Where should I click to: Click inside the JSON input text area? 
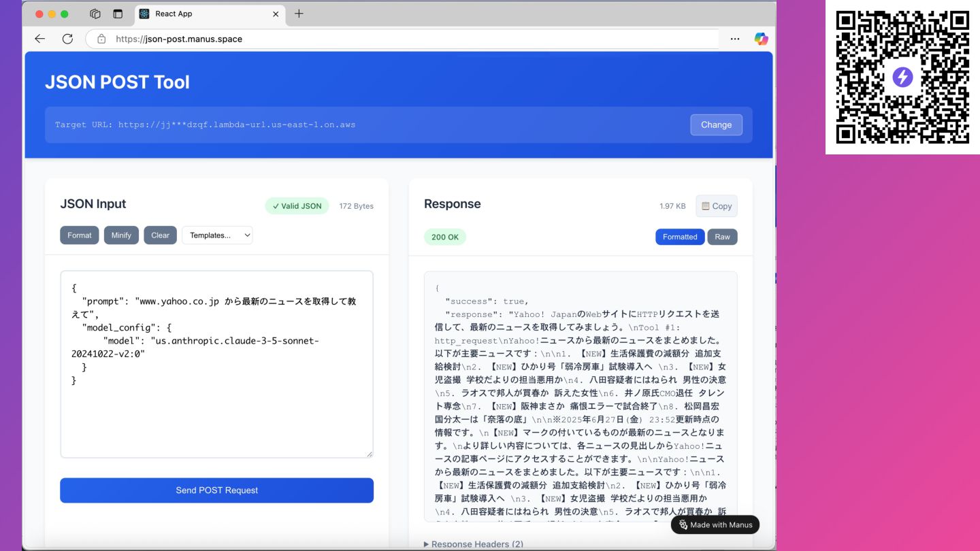pos(216,364)
